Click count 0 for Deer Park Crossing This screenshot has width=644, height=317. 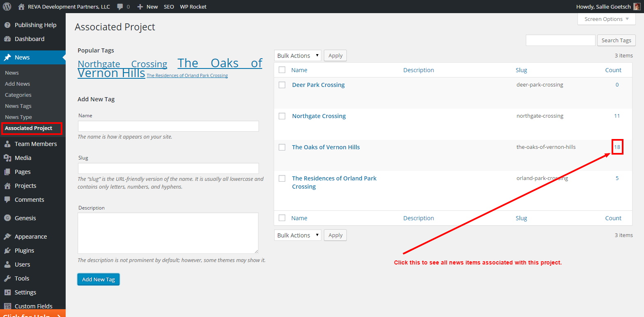[x=617, y=85]
